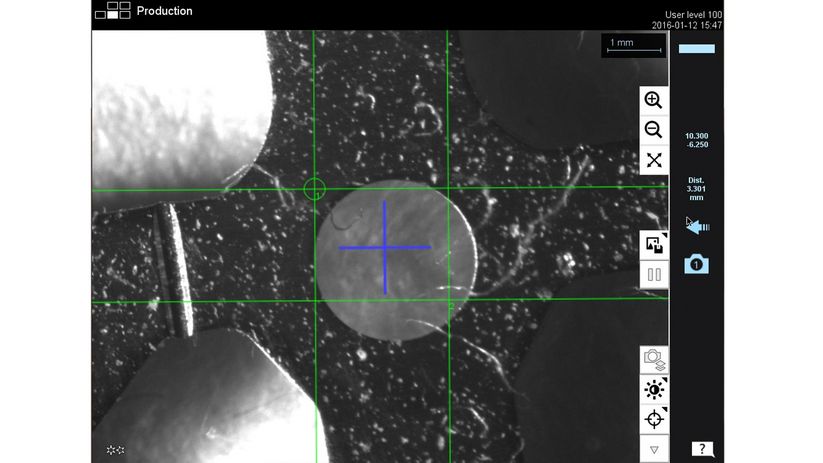Zoom in with the magnifier plus icon
The image size is (823, 463).
point(654,100)
